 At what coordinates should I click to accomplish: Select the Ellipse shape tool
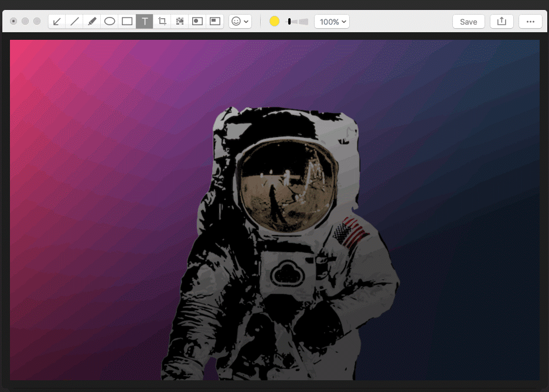[x=110, y=22]
